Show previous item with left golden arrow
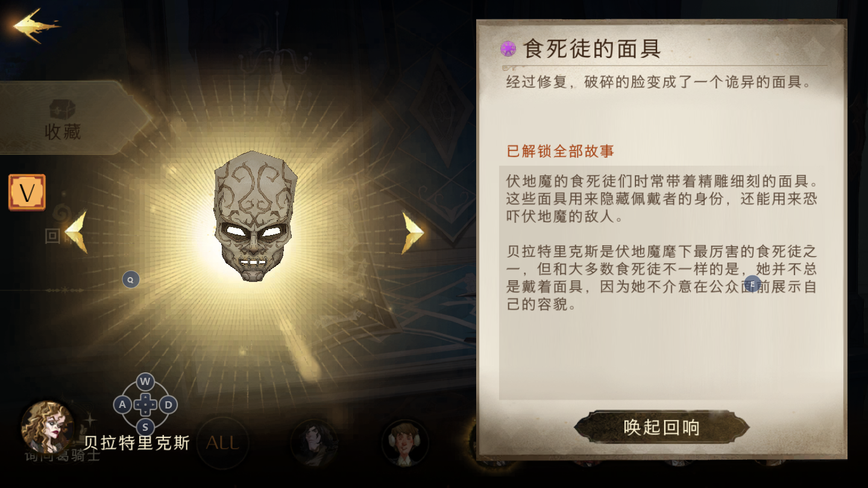This screenshot has height=488, width=868. pyautogui.click(x=76, y=232)
